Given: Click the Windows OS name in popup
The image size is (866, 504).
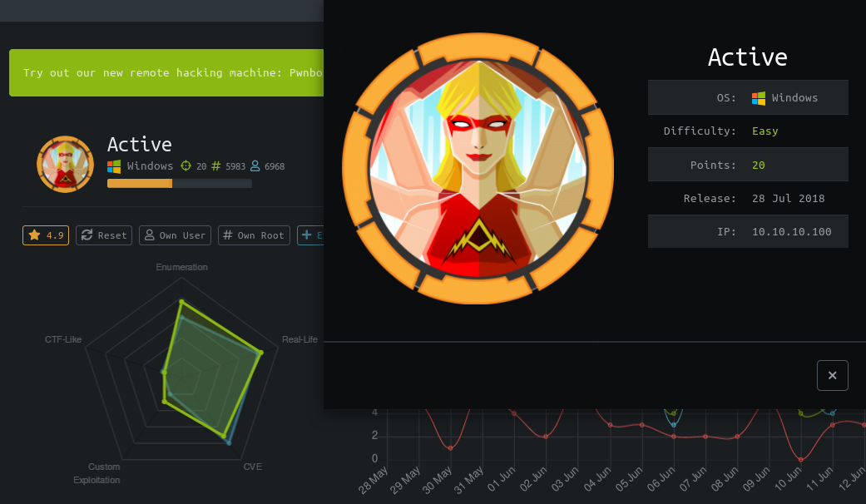Looking at the screenshot, I should [x=794, y=98].
